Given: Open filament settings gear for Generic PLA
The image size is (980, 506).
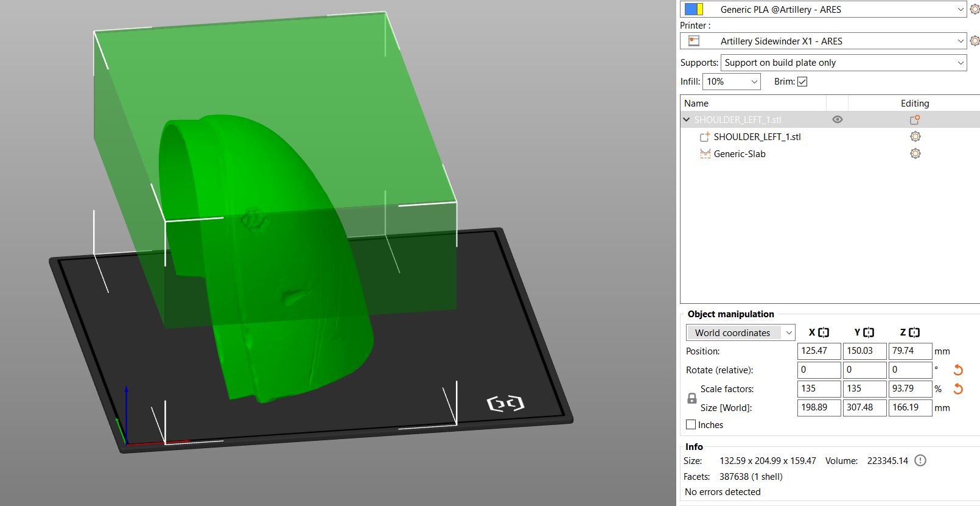Looking at the screenshot, I should tap(975, 9).
